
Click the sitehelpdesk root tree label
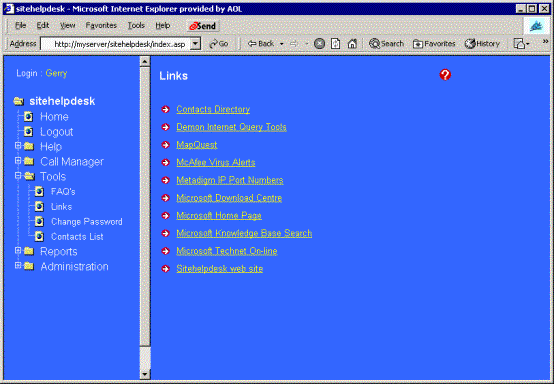point(62,101)
